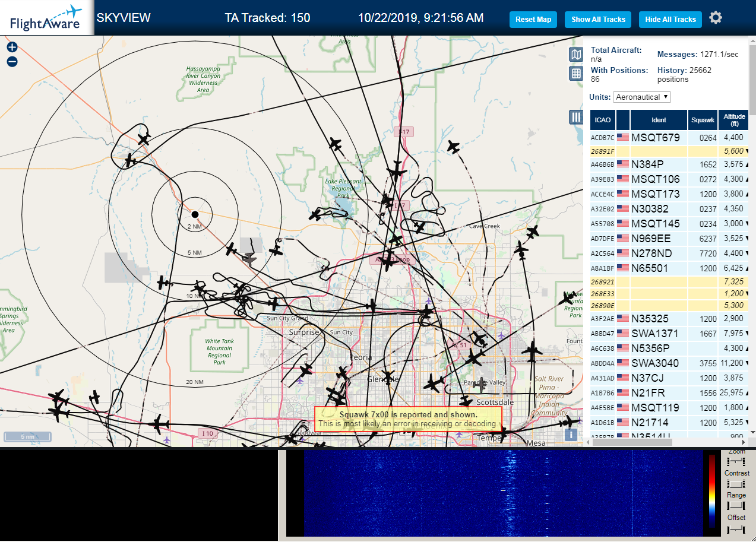Select the N384P aircraft row
The width and height of the screenshot is (756, 542).
pyautogui.click(x=669, y=164)
